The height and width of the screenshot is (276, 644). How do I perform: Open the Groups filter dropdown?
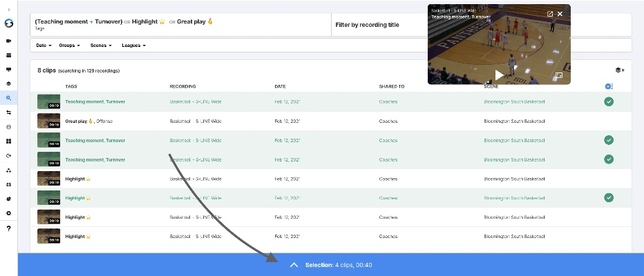click(x=69, y=46)
